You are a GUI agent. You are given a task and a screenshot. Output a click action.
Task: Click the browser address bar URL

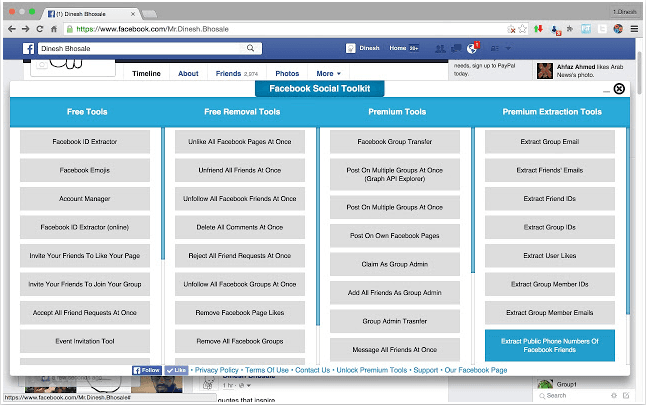152,29
